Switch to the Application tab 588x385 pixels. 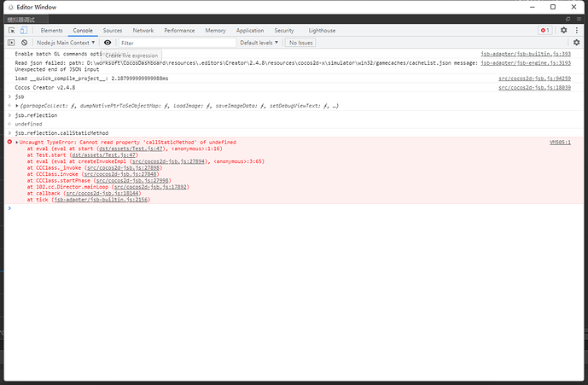250,31
